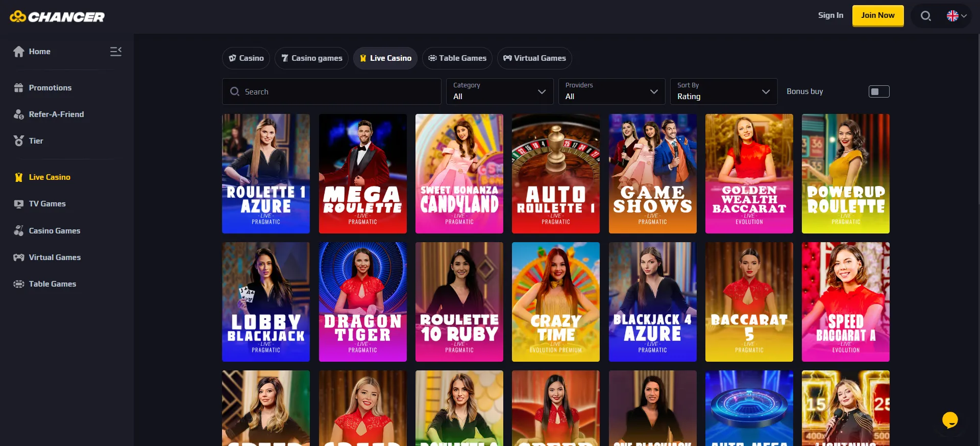980x446 pixels.
Task: Switch to the Table Games tab
Action: [457, 58]
